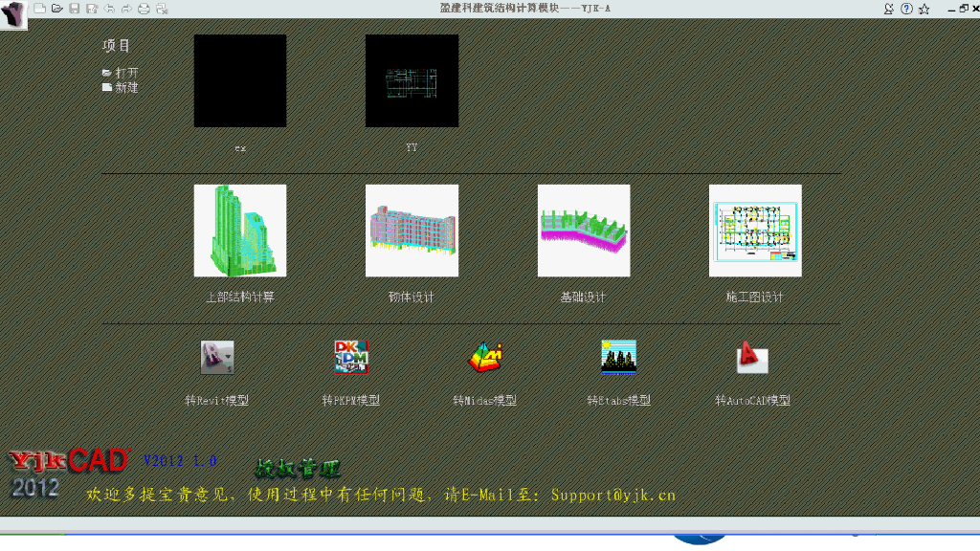
Task: Click the Etabs model conversion icon
Action: 619,358
